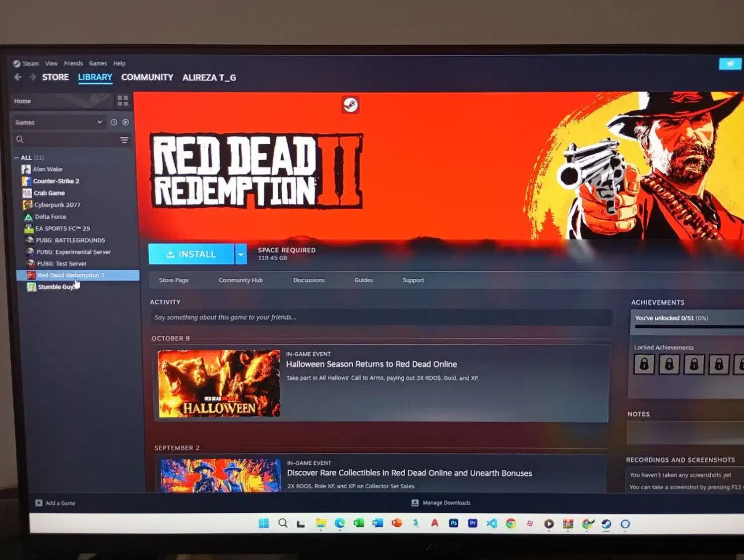Click the first locked achievement icon
The height and width of the screenshot is (560, 744).
point(644,365)
